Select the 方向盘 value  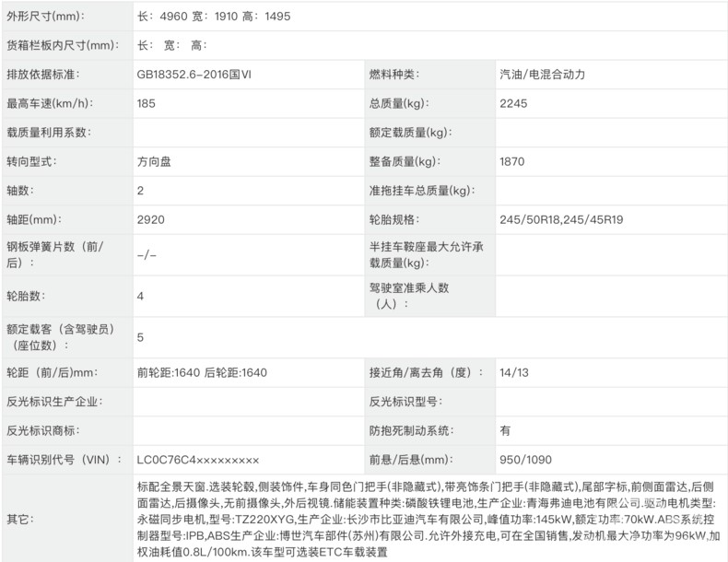point(154,161)
